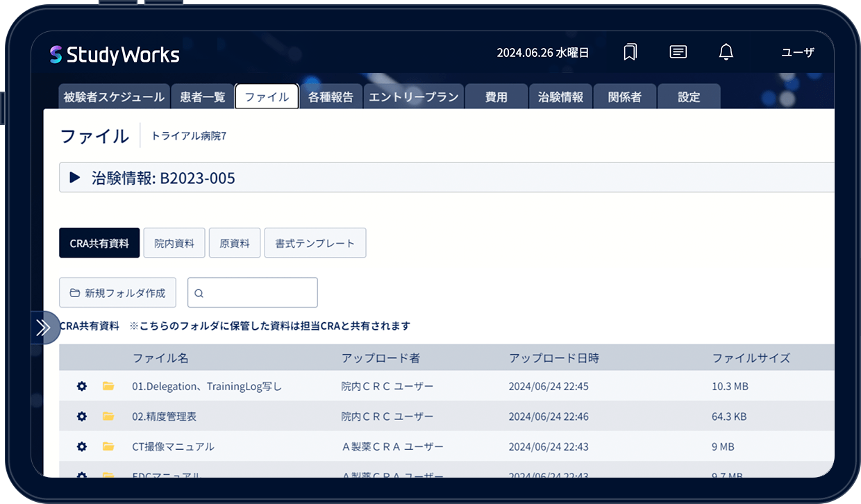Open the 01.Delegation、TrainingLog写し folder name
Image resolution: width=861 pixels, height=504 pixels.
tap(207, 386)
